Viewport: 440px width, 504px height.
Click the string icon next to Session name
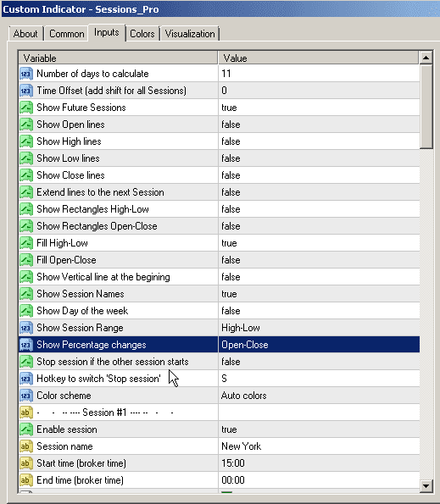26,446
